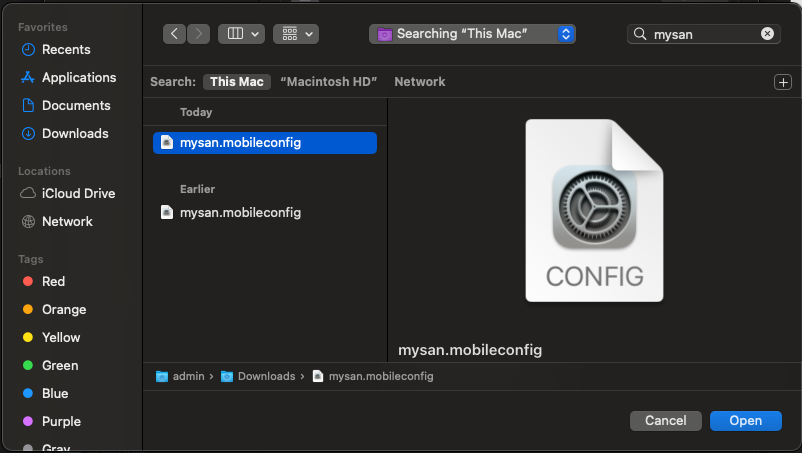
Task: Open Network under Locations in the sidebar
Action: (x=67, y=222)
